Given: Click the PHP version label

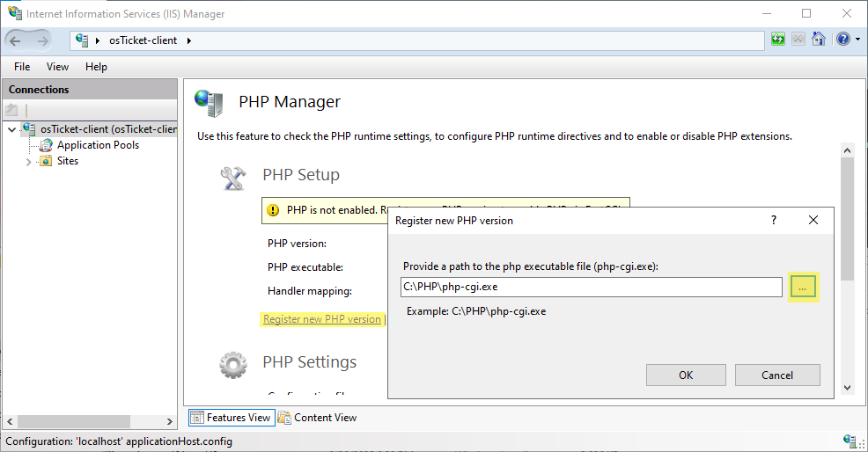Looking at the screenshot, I should tap(297, 244).
